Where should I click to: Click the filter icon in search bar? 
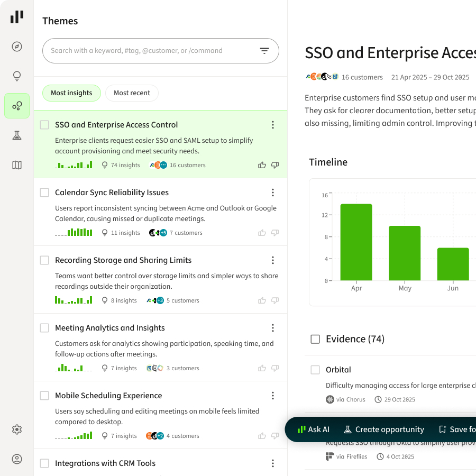[x=264, y=51]
